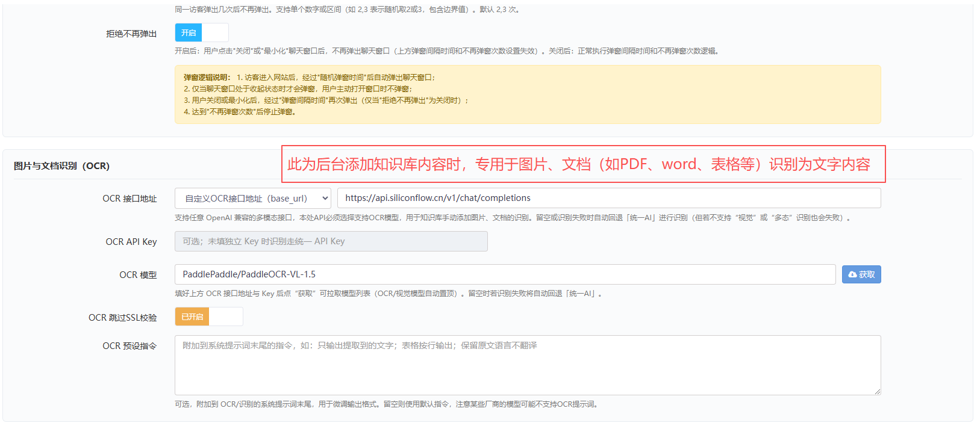Screen dimensions: 980x426
Task: Click the OCR 预设指令 label
Action: (x=130, y=346)
